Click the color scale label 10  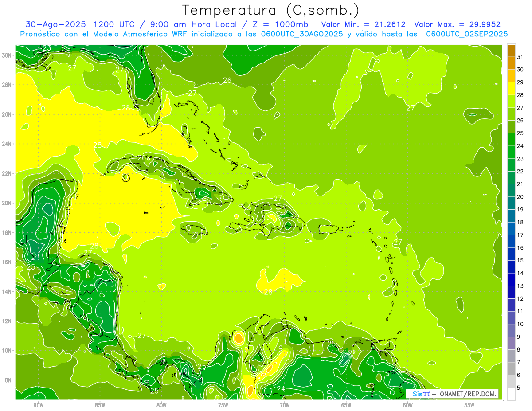pyautogui.click(x=520, y=324)
